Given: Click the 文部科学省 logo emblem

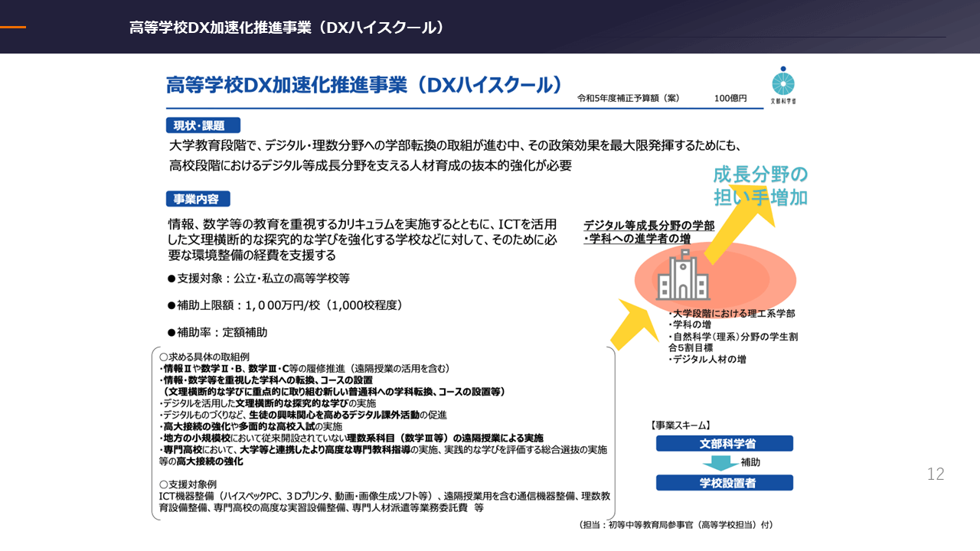Looking at the screenshot, I should point(782,82).
